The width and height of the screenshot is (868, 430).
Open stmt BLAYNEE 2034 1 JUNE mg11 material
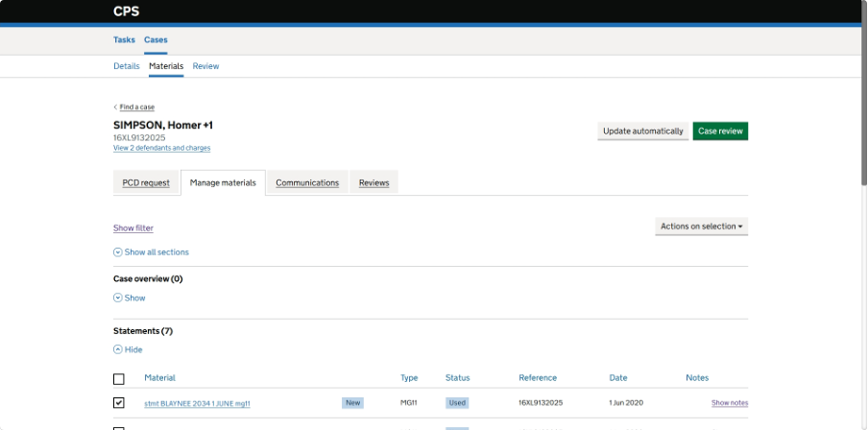[x=197, y=403]
